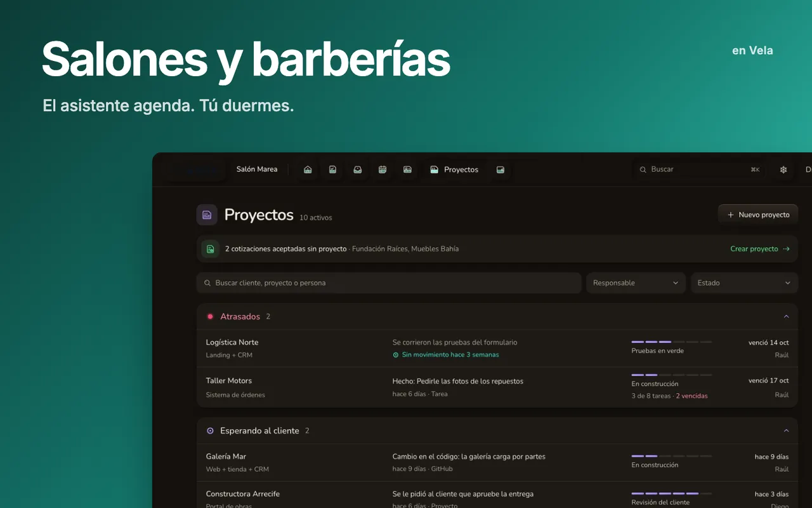Open the checklist tasks icon in navigation
This screenshot has width=812, height=508.
coord(332,170)
